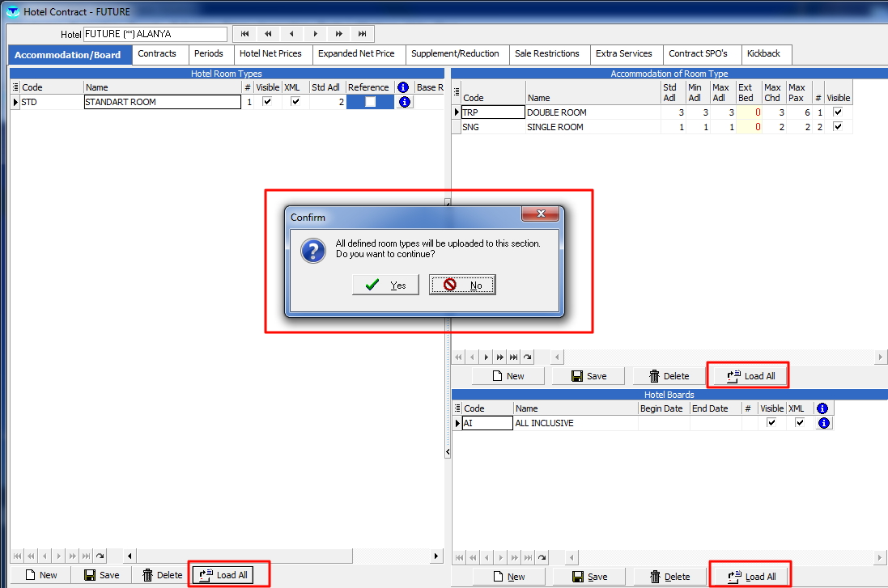
Task: Click info icon in ALL INCLUSIVE board row
Action: click(823, 423)
